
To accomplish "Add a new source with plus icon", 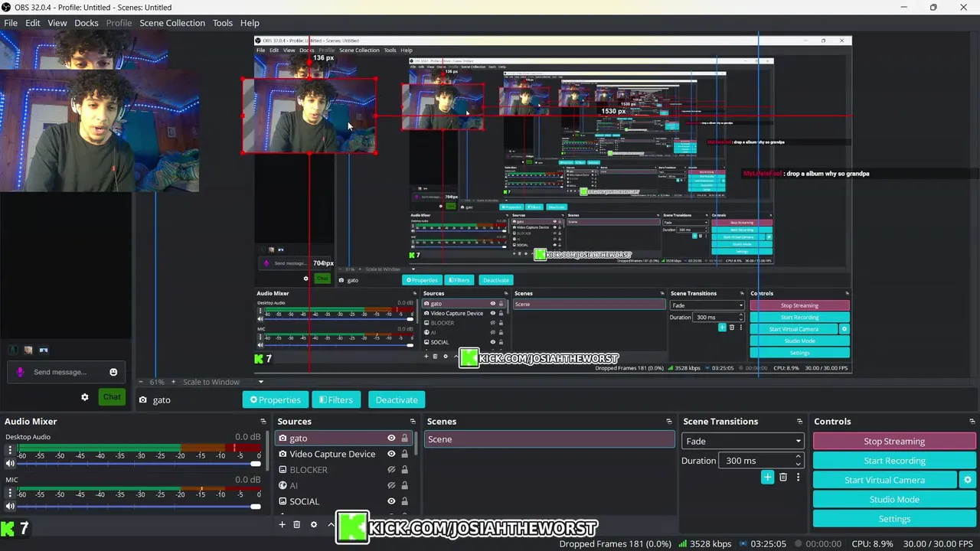I will pos(282,524).
